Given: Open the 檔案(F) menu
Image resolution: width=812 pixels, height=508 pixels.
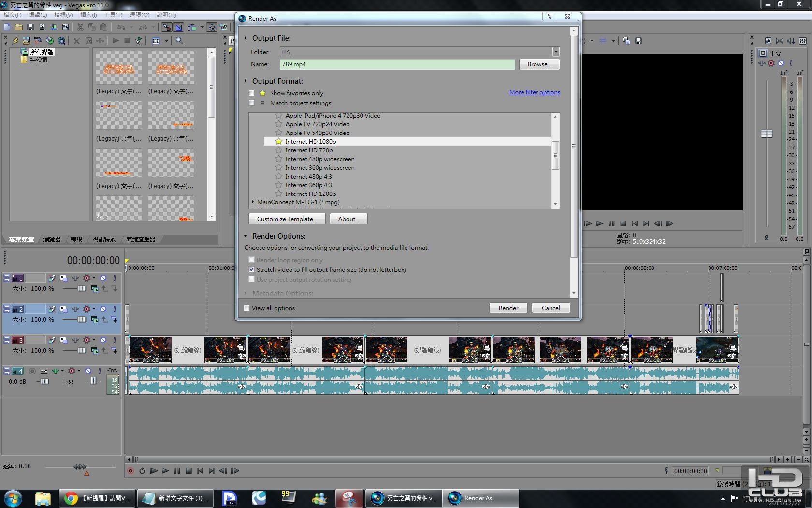Looking at the screenshot, I should coord(13,15).
